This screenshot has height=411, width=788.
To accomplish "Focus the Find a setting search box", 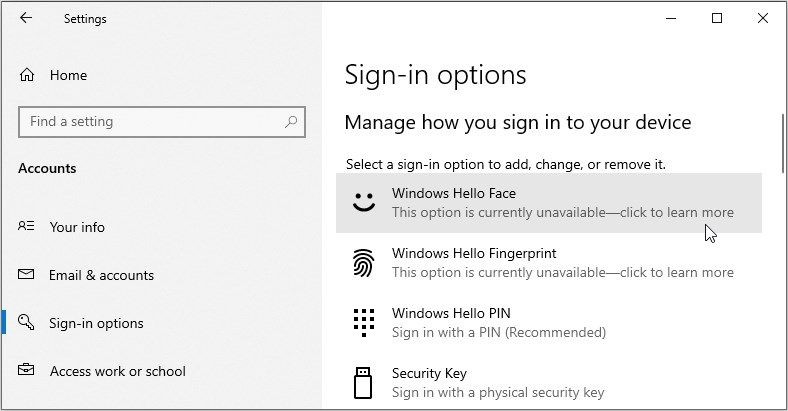I will click(x=162, y=122).
